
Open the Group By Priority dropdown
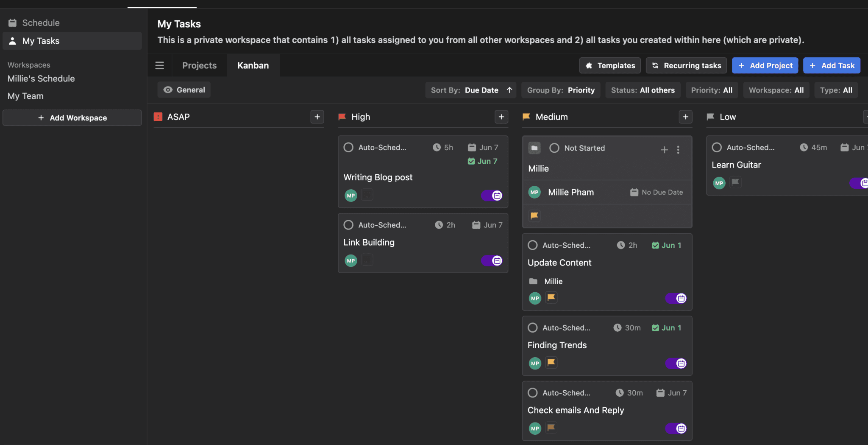click(560, 90)
